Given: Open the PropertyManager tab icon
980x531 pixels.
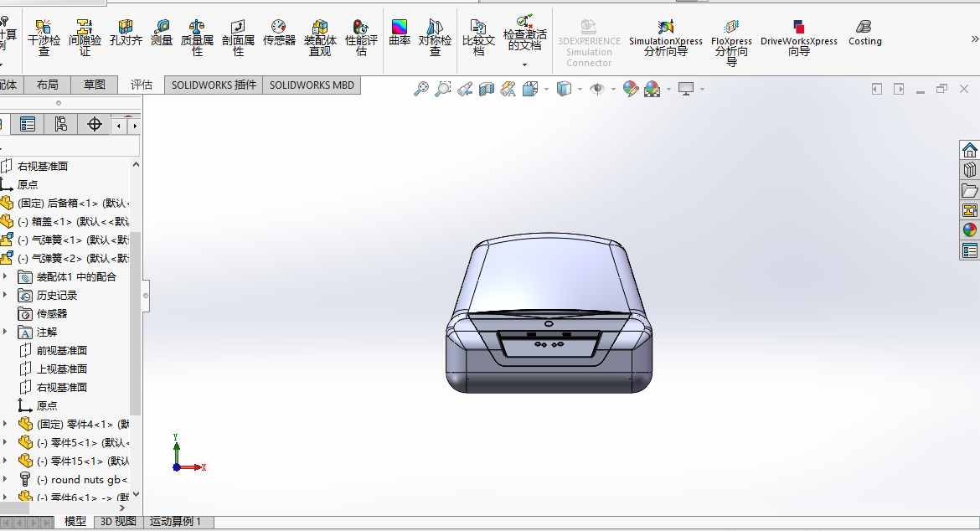Looking at the screenshot, I should (x=28, y=125).
